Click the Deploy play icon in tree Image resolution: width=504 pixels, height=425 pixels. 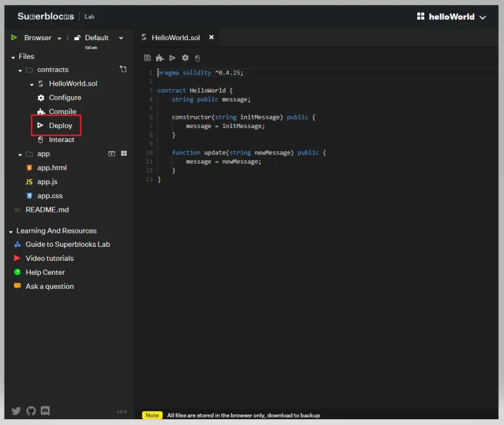tap(40, 125)
